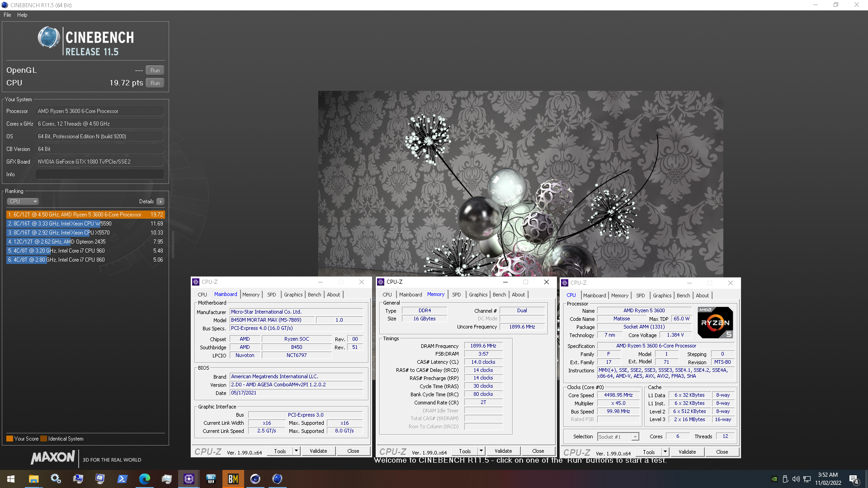The width and height of the screenshot is (868, 488).
Task: Open Tools dropdown arrow in CPU CPU-Z window
Action: point(665,452)
